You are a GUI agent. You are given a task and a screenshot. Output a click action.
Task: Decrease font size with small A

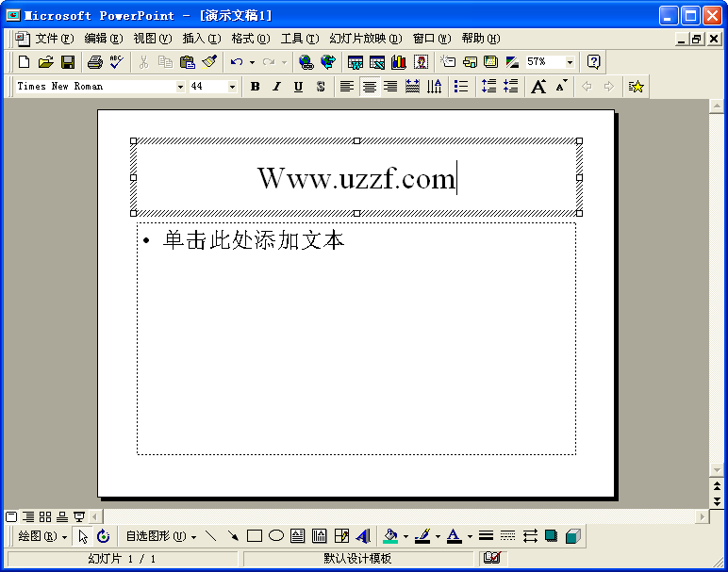(x=561, y=87)
